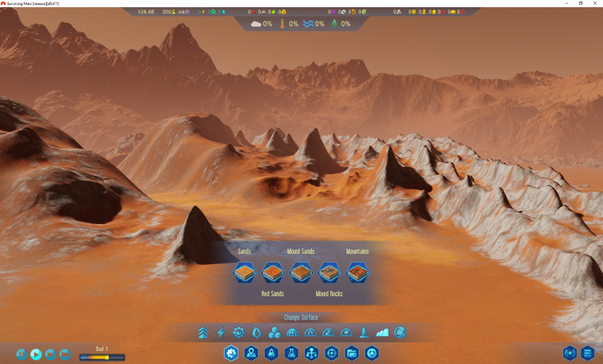Open the Command Center hierarchy hexagon
Image resolution: width=603 pixels, height=364 pixels.
[x=312, y=353]
